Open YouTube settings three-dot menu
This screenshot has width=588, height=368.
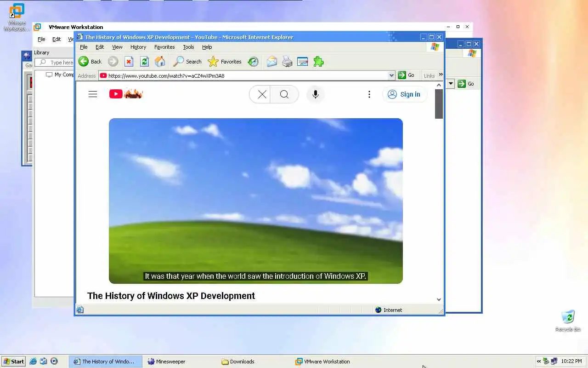(x=369, y=94)
